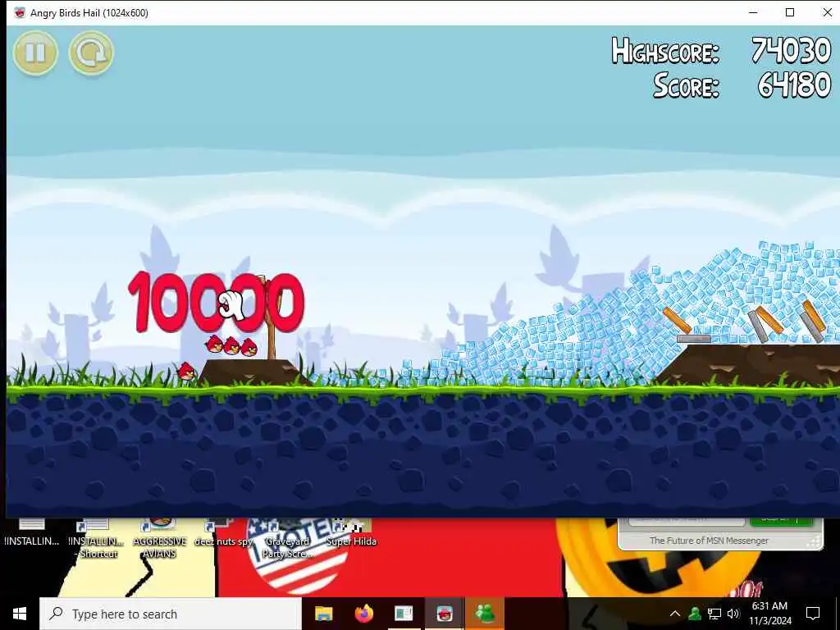Open the !INSTALLIN... - Shortcut desktop icon
The height and width of the screenshot is (630, 840).
coord(97,538)
